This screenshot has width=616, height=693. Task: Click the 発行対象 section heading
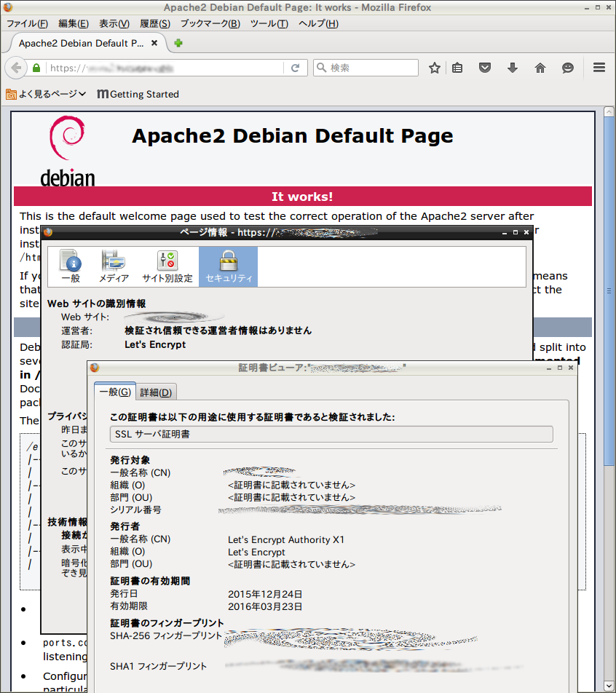click(130, 460)
